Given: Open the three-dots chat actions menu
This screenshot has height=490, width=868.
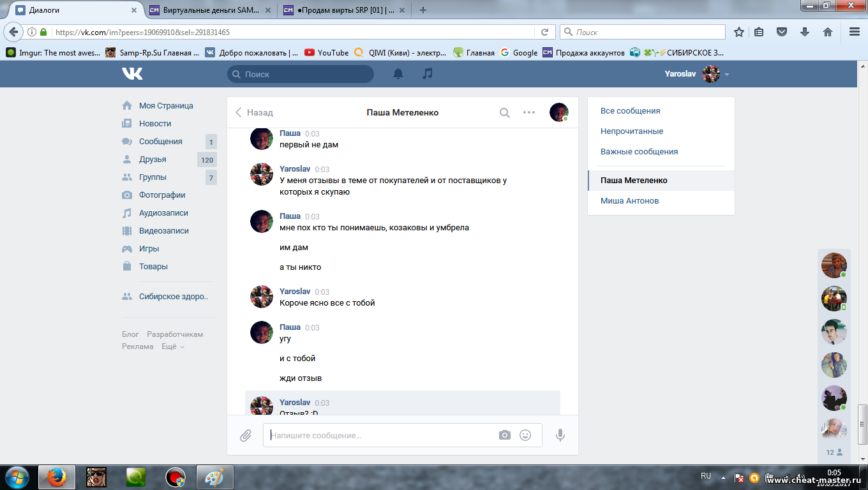Looking at the screenshot, I should pos(529,112).
